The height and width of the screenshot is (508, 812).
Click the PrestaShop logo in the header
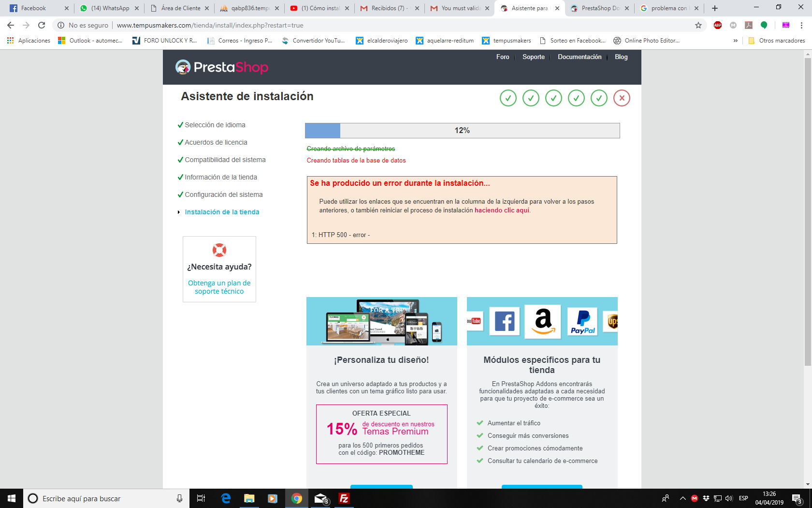point(222,67)
